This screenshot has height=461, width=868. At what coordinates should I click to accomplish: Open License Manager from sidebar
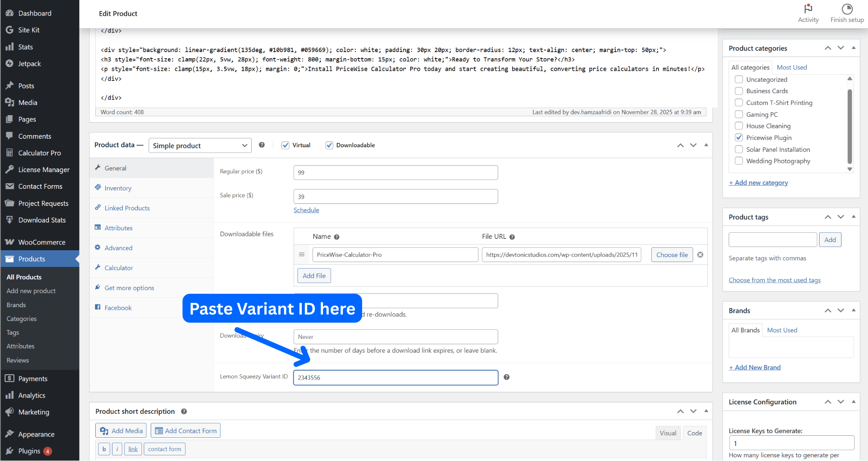[44, 169]
